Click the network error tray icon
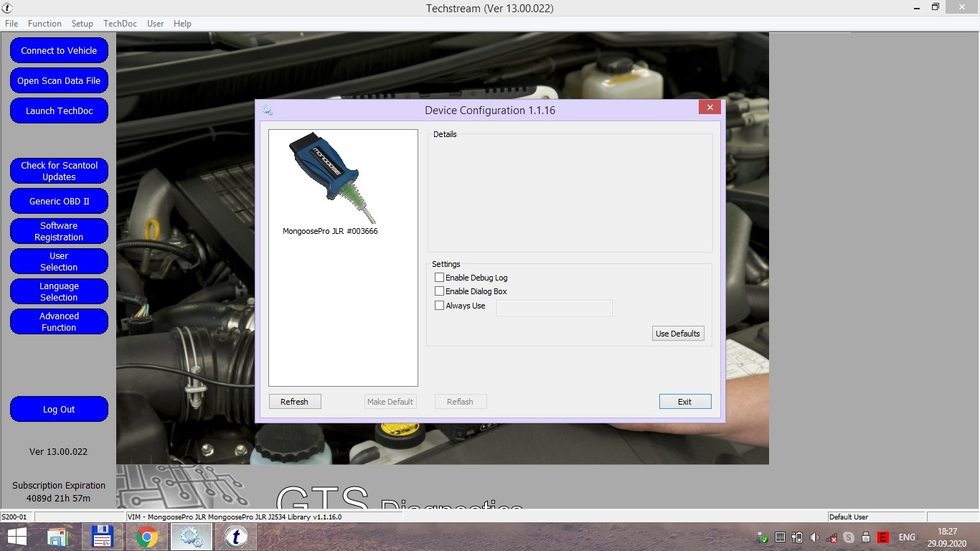The height and width of the screenshot is (551, 980). click(831, 537)
